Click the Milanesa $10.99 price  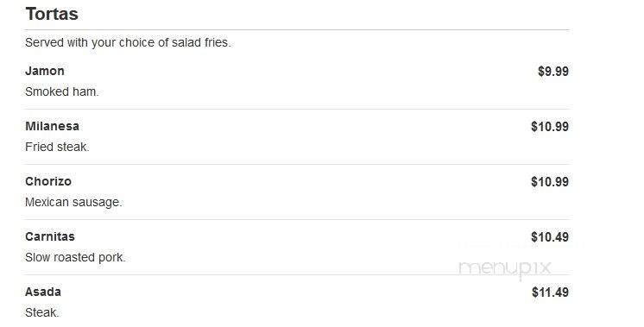coord(550,126)
